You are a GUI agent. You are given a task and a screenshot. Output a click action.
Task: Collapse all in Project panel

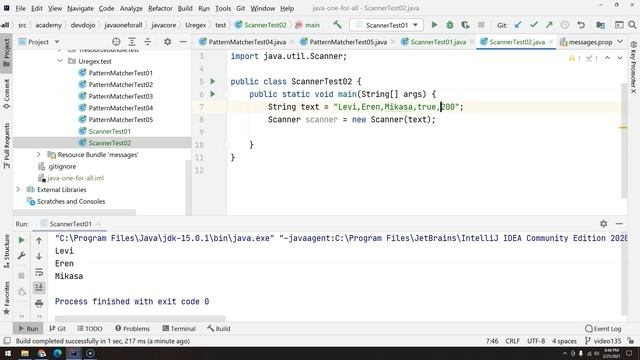click(148, 42)
